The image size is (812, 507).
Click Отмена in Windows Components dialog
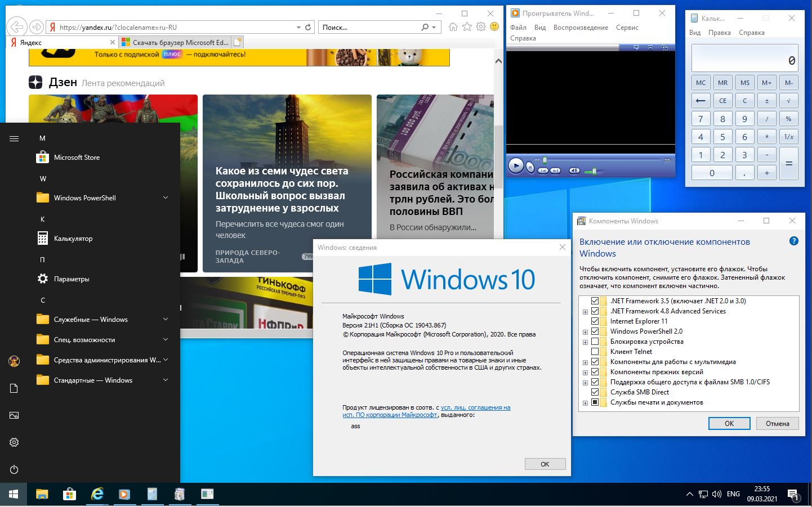778,424
